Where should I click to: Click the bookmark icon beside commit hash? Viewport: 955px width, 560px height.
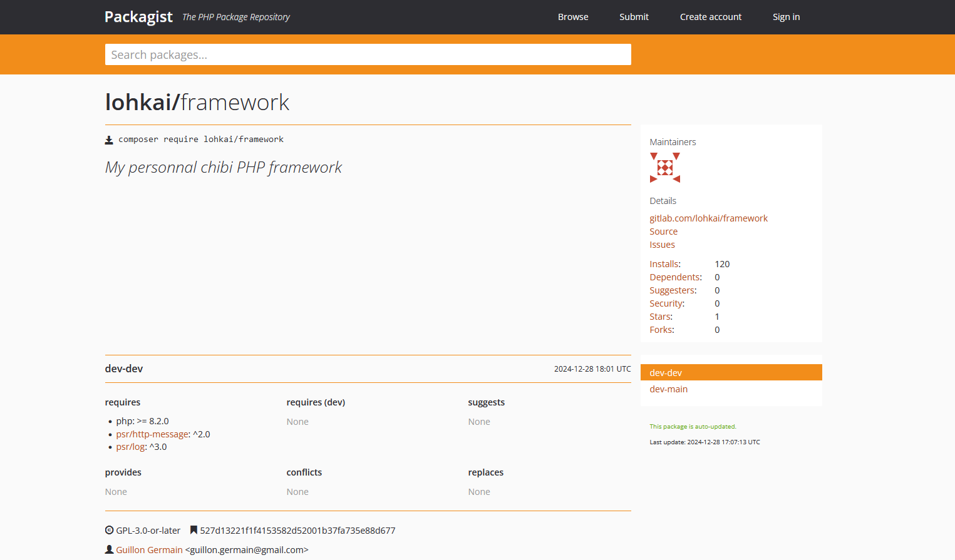pos(194,530)
